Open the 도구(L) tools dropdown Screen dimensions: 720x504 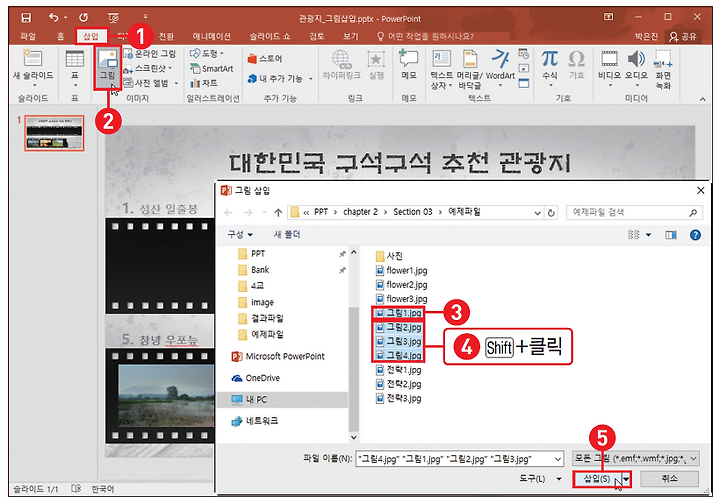540,478
